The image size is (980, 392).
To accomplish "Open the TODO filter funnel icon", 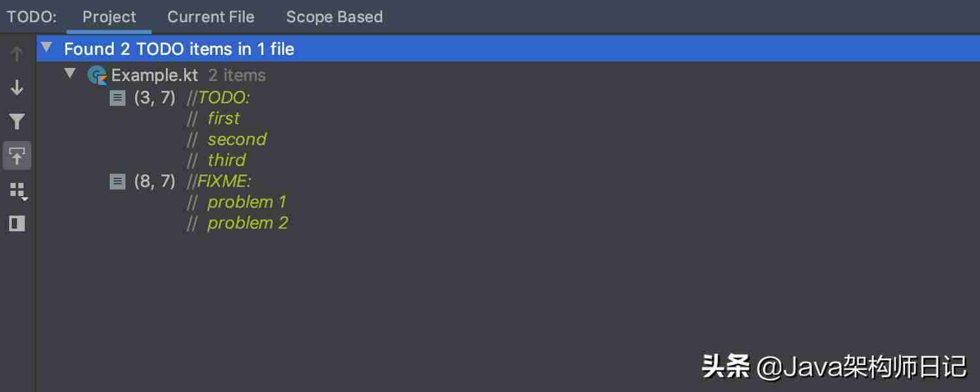I will 17,122.
